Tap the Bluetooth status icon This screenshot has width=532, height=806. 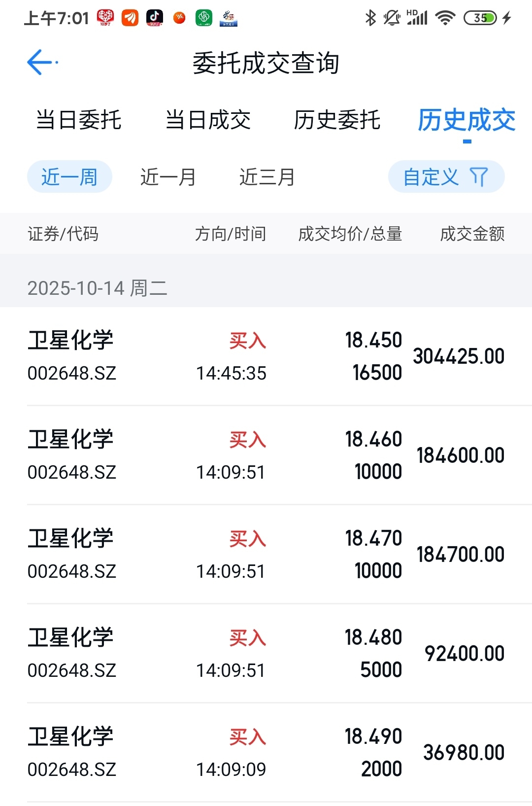(370, 18)
